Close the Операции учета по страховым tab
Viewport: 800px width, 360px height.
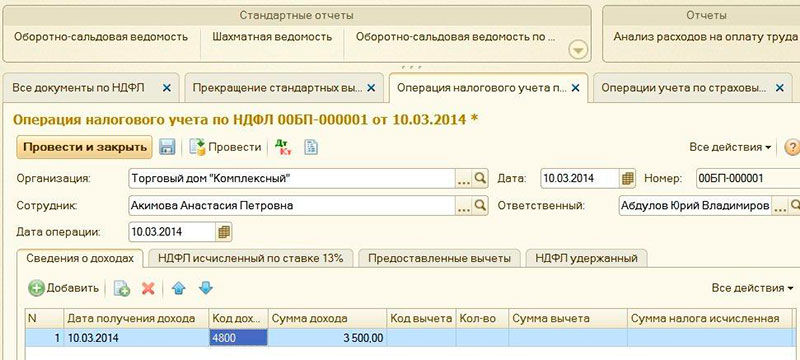coord(780,88)
